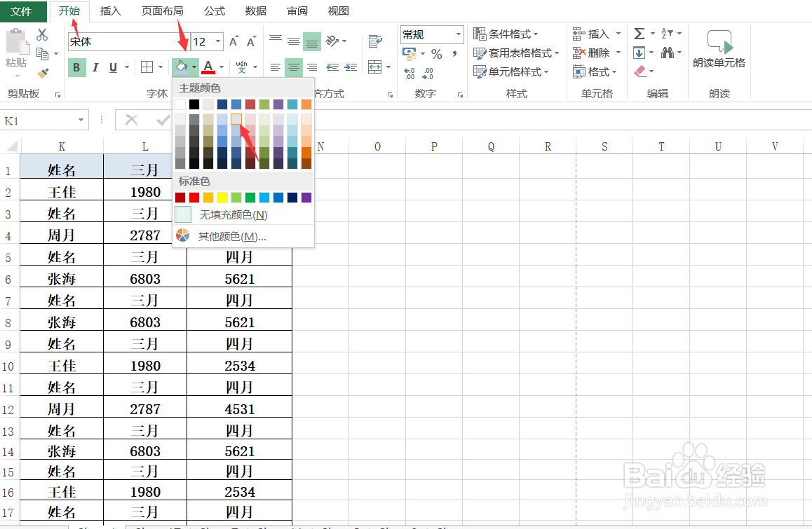Click the fill color paint bucket icon
812x529 pixels.
(181, 67)
